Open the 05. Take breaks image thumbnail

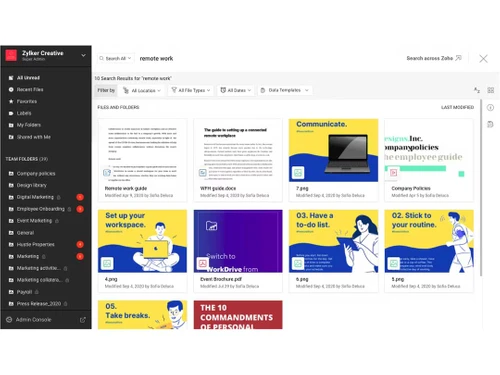[142, 315]
